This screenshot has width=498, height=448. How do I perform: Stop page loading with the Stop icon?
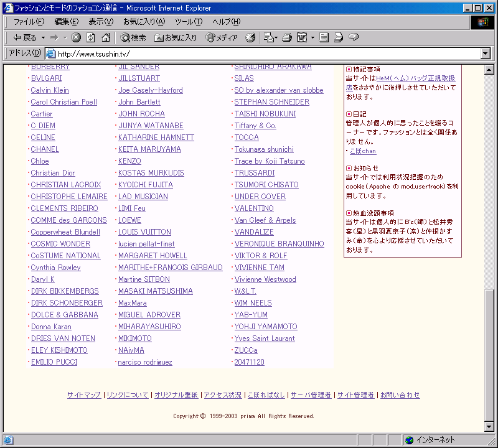click(75, 38)
